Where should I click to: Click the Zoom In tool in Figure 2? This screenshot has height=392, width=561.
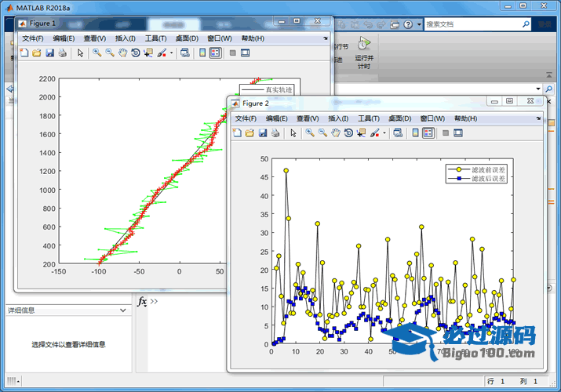coord(310,133)
